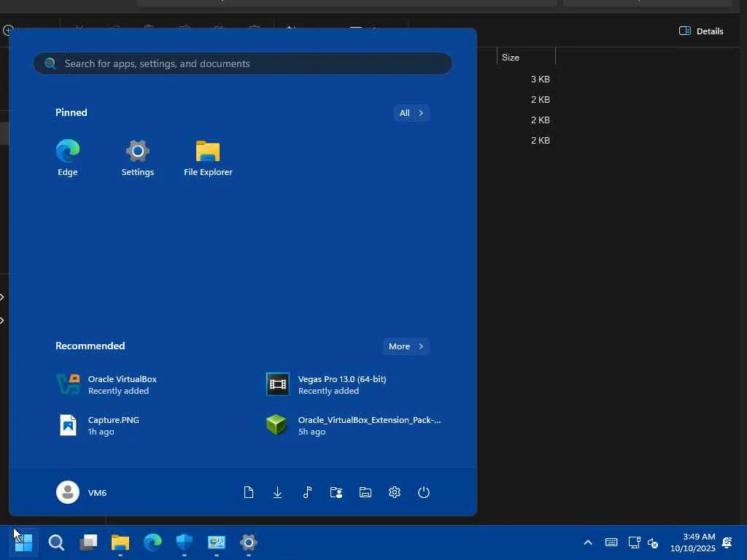
Task: Open the network status tray icon
Action: point(634,542)
